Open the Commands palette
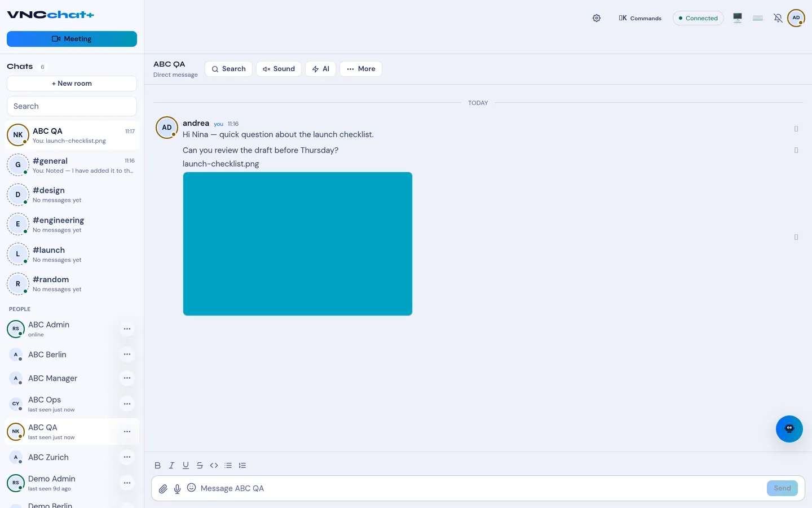The image size is (812, 508). click(640, 18)
